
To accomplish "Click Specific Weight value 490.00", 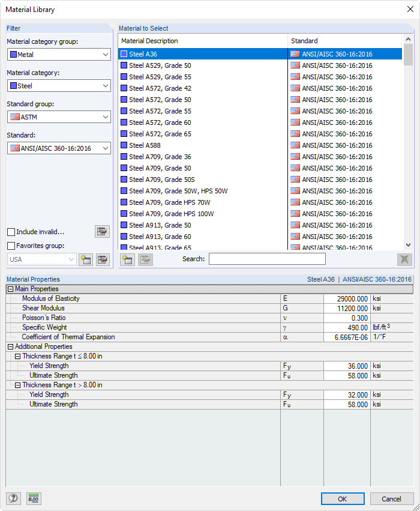I will click(x=347, y=327).
